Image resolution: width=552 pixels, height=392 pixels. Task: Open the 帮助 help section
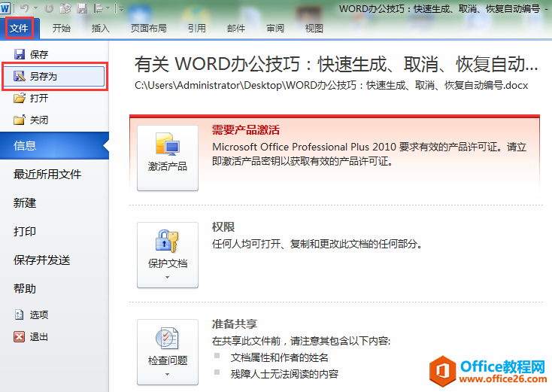coord(25,289)
